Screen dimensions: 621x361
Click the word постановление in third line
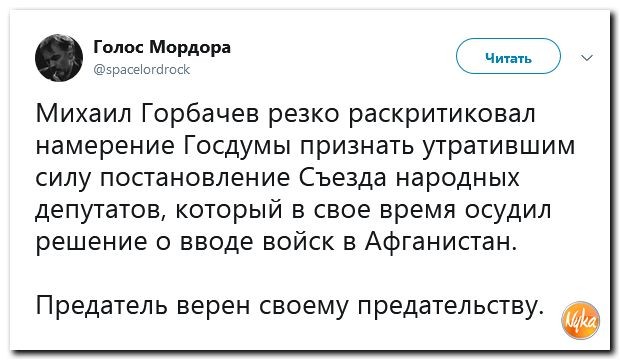point(194,178)
